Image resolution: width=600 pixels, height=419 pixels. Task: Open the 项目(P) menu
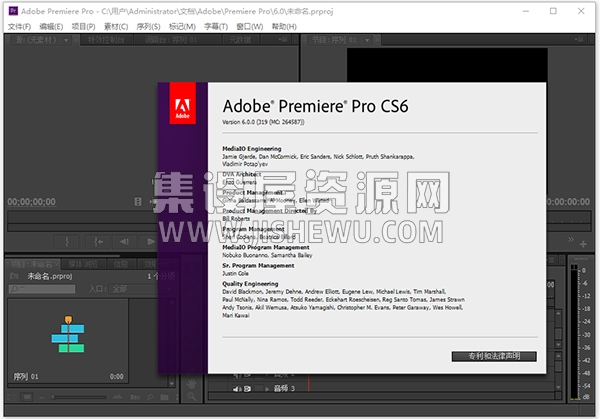[83, 26]
